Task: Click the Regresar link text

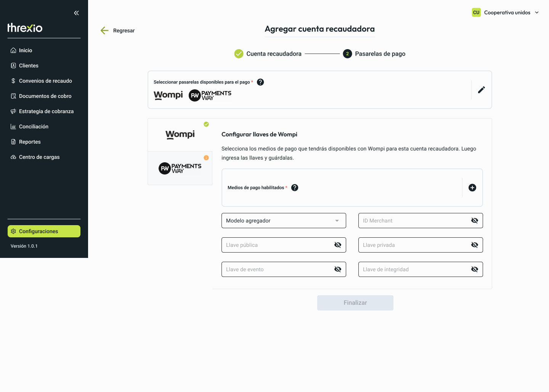Action: click(x=124, y=30)
